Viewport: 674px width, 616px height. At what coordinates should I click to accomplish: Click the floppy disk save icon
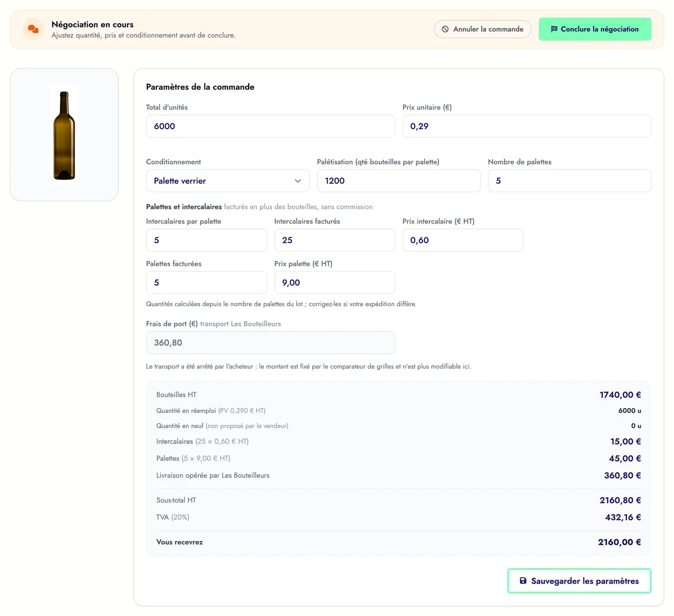pos(523,581)
